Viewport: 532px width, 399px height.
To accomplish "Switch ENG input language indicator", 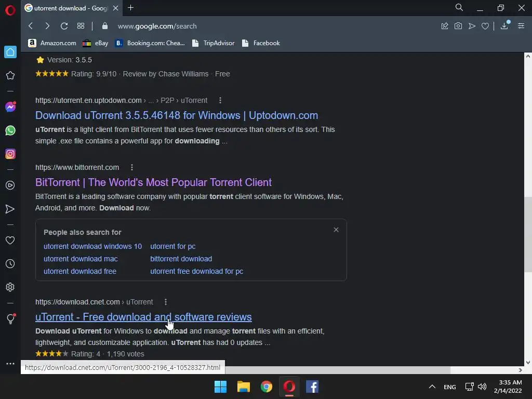I will click(450, 387).
